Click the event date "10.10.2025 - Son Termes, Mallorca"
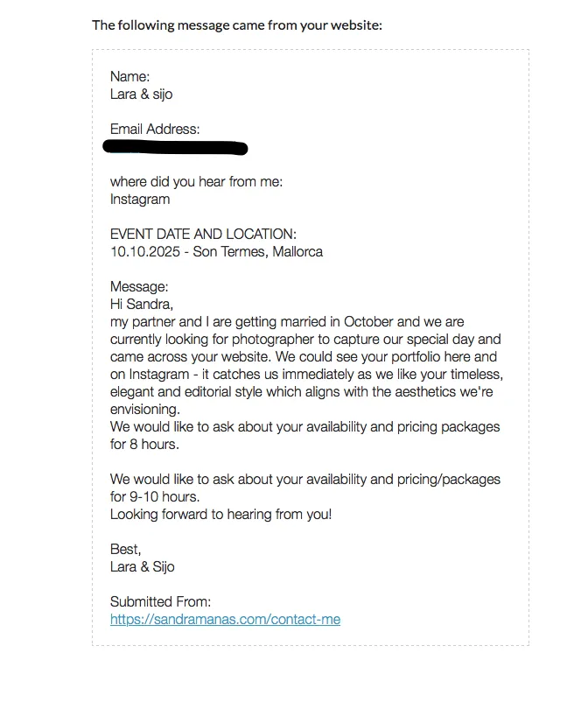The image size is (588, 702). pyautogui.click(x=216, y=252)
